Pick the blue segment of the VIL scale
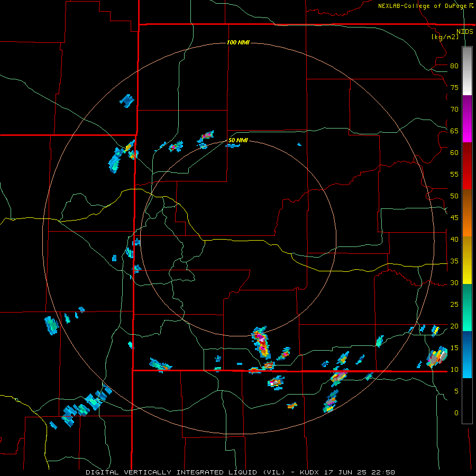476x476 pixels. (x=467, y=354)
